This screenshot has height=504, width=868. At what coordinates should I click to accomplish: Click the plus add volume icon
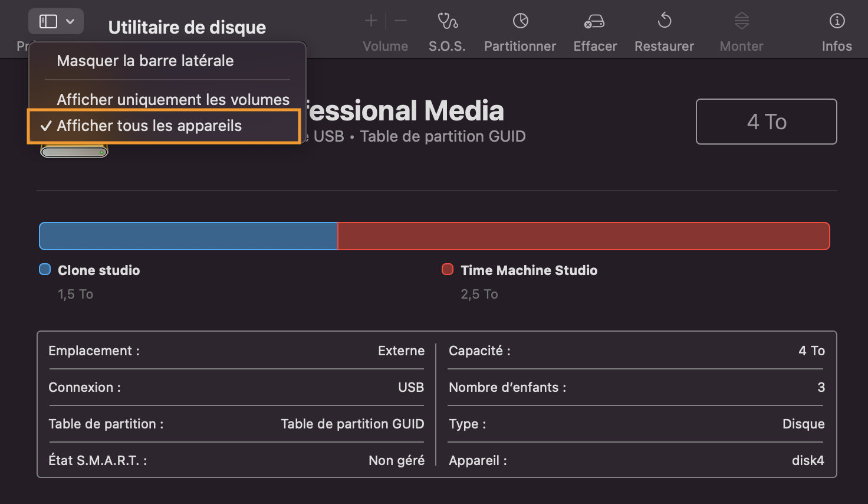point(371,22)
